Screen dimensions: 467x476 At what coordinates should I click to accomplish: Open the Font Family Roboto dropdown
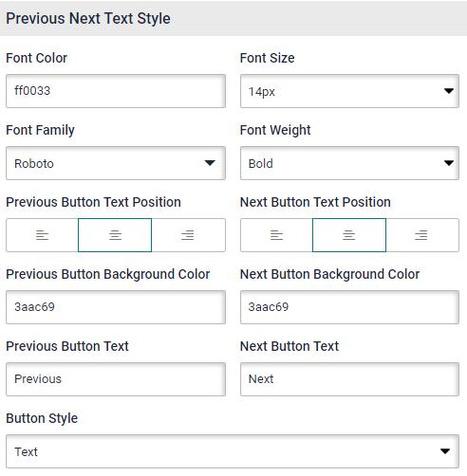coord(116,163)
